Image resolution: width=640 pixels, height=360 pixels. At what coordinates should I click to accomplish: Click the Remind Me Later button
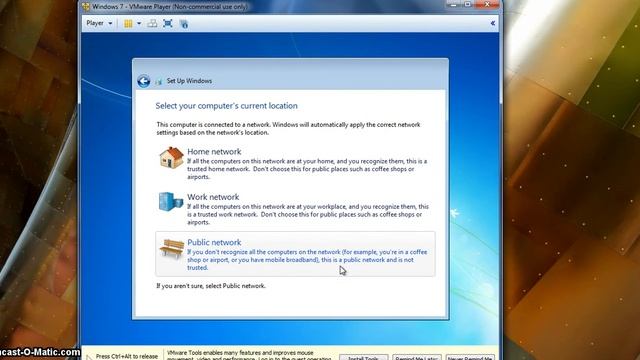point(417,357)
